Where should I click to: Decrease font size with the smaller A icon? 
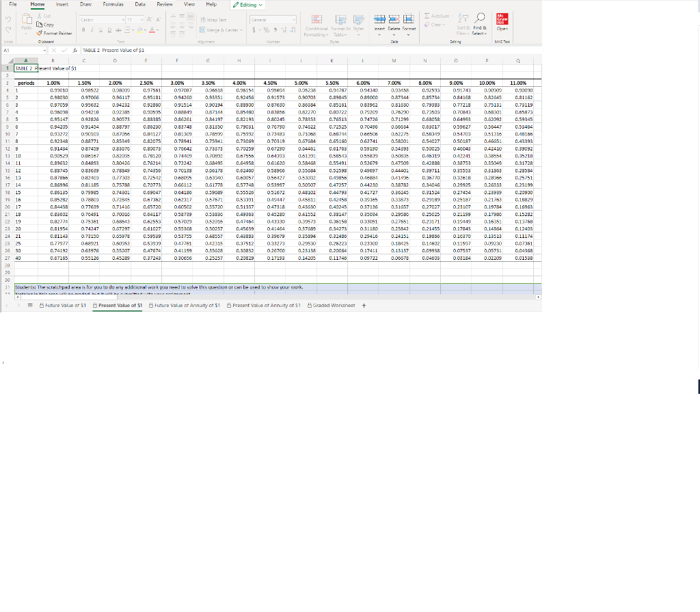coord(158,20)
